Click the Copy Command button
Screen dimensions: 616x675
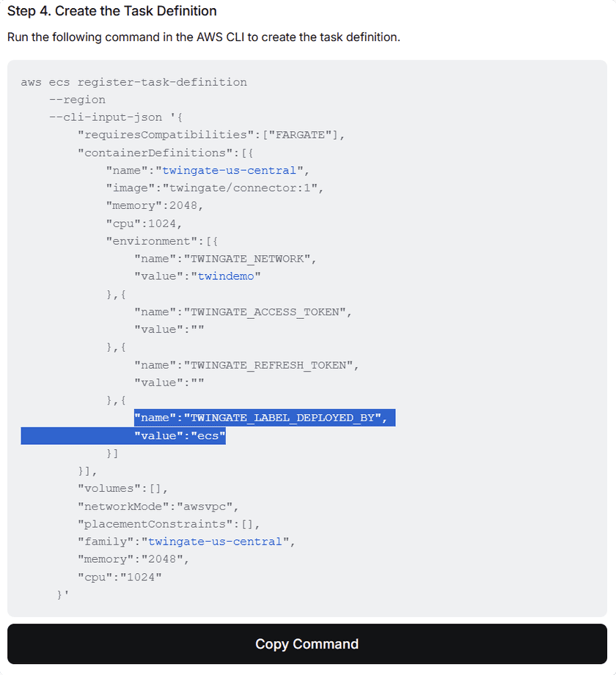[307, 643]
